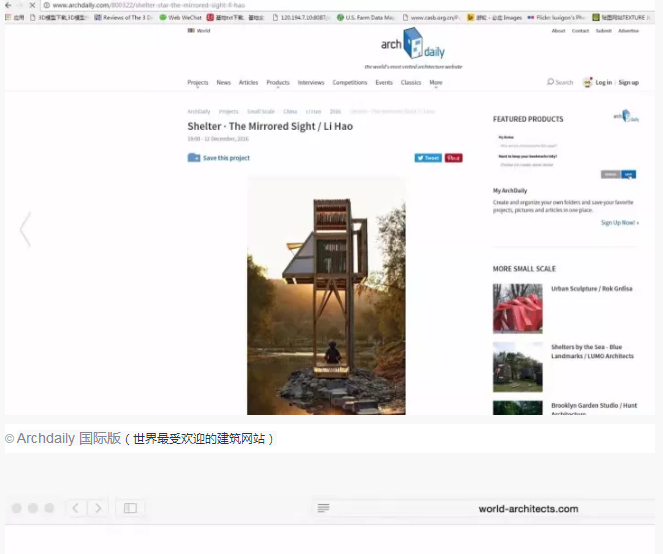
Task: Click the Shelters by the Sea thumbnail
Action: [x=517, y=367]
